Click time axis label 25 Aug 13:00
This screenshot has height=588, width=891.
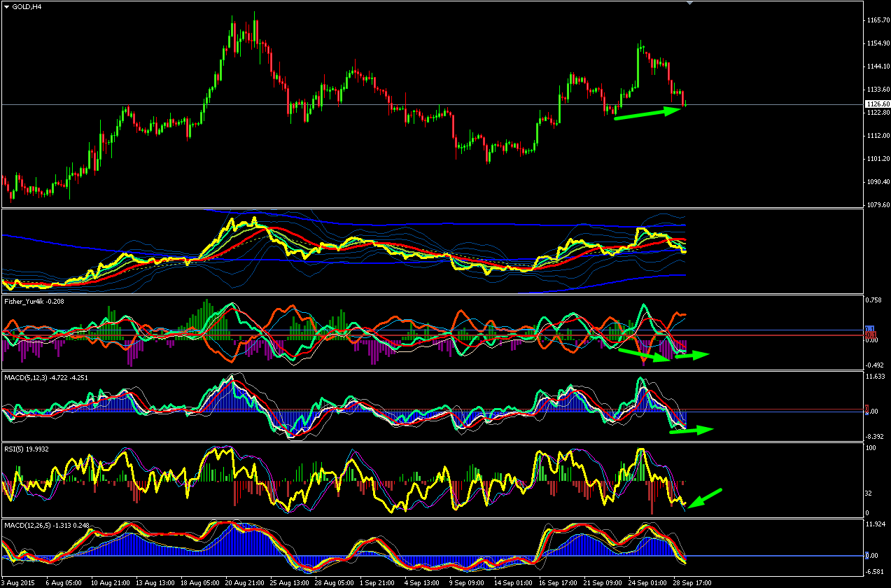[290, 582]
